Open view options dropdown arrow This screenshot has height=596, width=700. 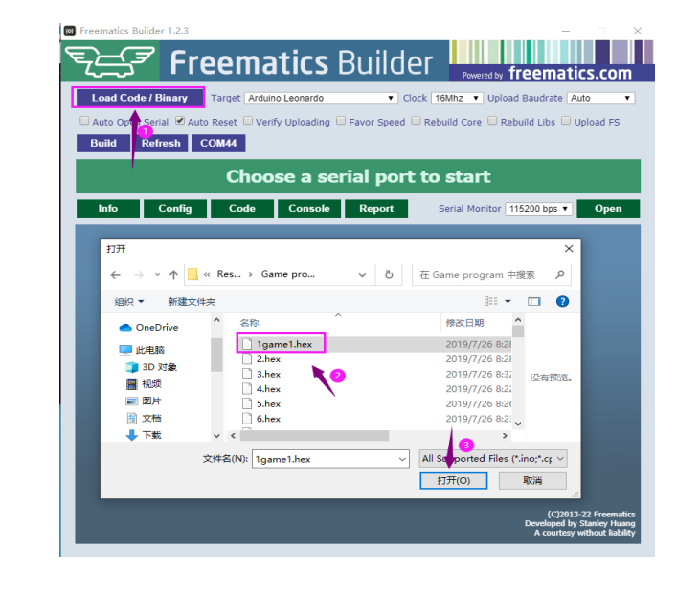pyautogui.click(x=508, y=301)
